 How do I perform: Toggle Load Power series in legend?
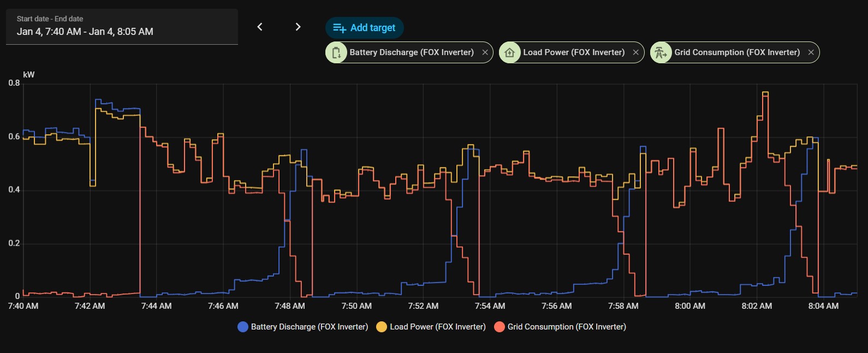coord(437,327)
